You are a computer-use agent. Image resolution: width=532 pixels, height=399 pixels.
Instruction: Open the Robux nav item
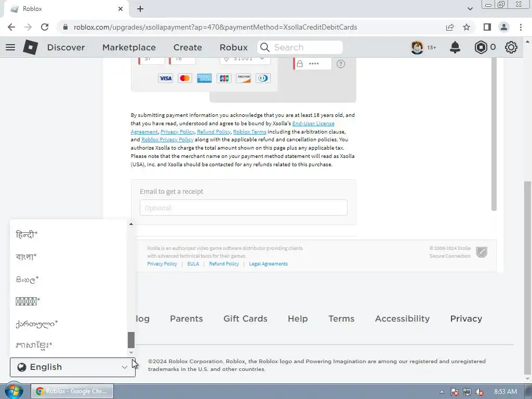click(x=233, y=47)
